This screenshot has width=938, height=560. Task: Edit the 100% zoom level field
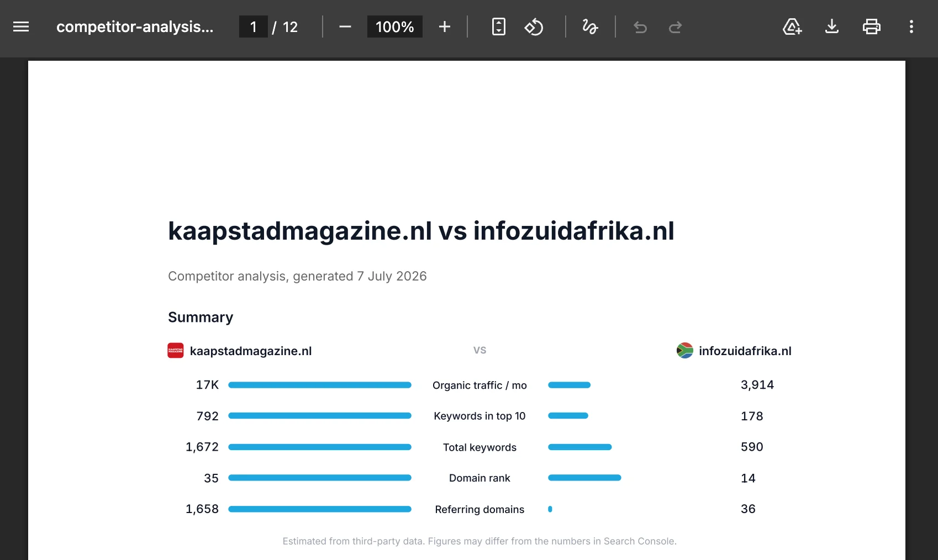tap(395, 27)
